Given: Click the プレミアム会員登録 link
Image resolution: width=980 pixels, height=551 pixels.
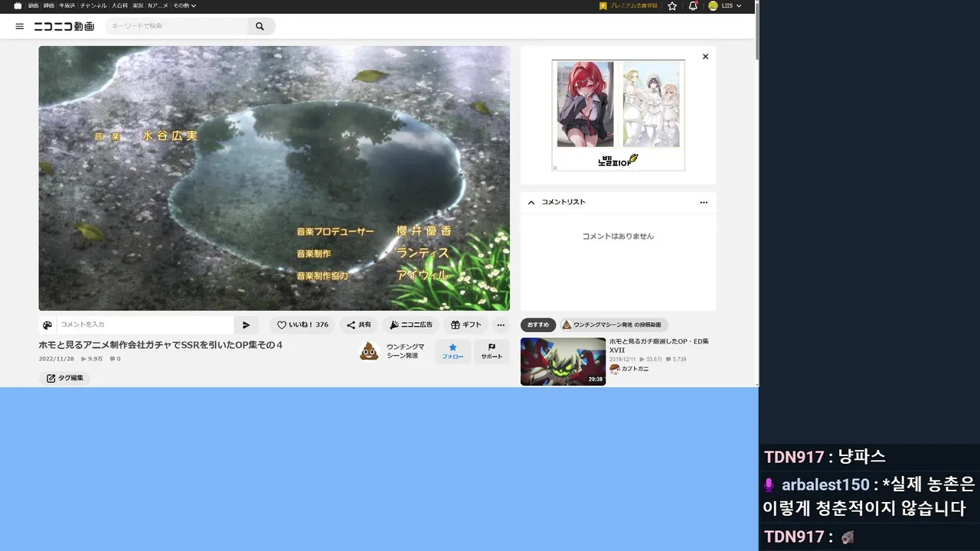Looking at the screenshot, I should 629,5.
